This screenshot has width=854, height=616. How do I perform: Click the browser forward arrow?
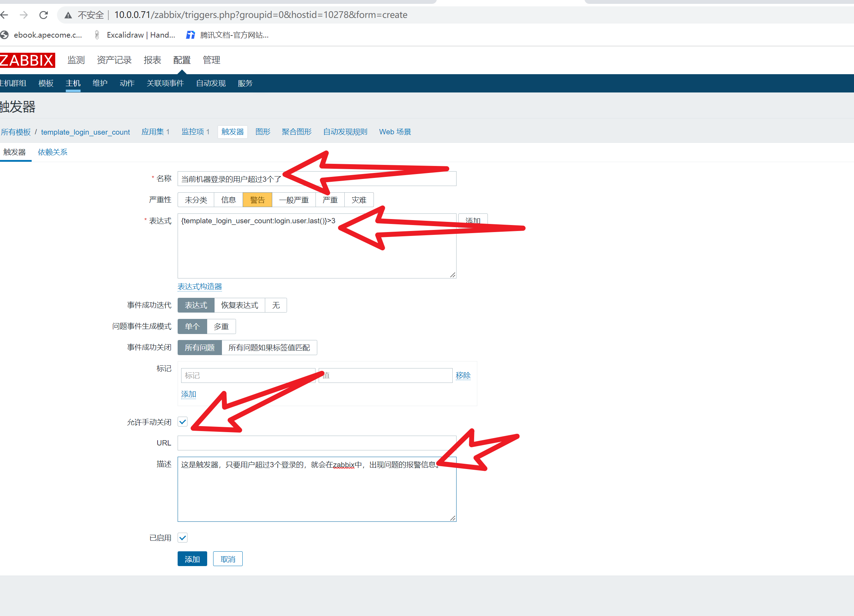(24, 15)
